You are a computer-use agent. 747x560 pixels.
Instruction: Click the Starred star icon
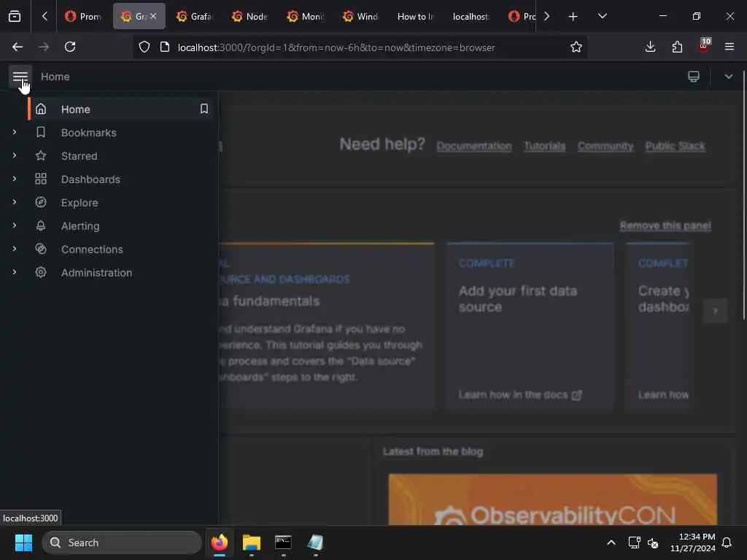(x=41, y=155)
